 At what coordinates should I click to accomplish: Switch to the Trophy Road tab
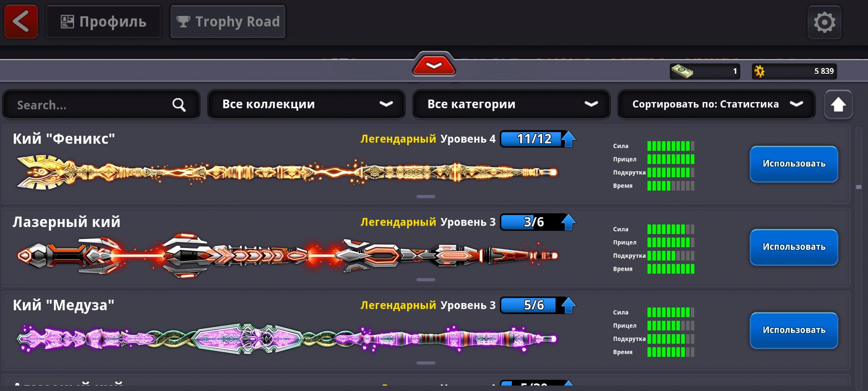(x=228, y=22)
